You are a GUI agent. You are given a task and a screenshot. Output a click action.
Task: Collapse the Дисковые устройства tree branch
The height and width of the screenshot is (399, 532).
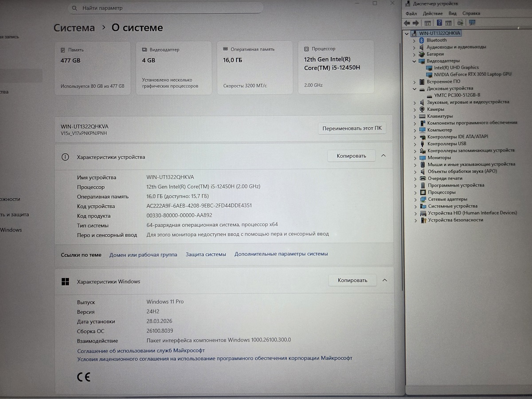pos(415,89)
